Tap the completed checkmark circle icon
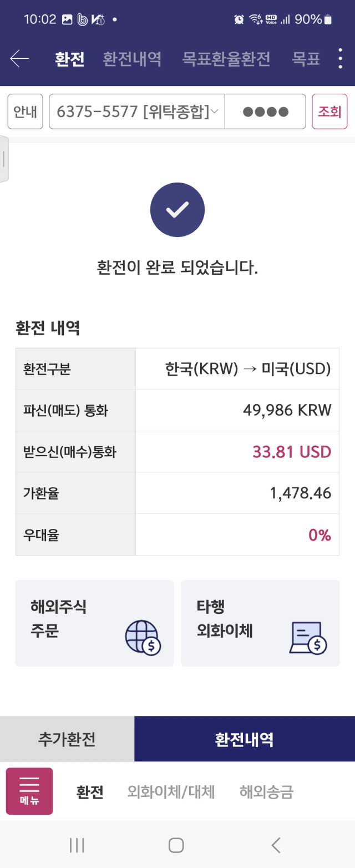This screenshot has height=868, width=355. coord(177,210)
